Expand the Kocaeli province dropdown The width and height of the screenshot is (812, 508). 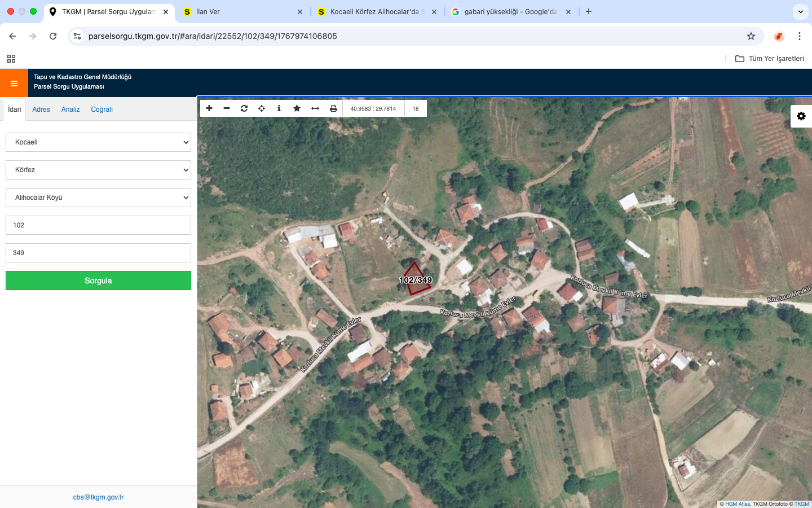click(x=98, y=142)
